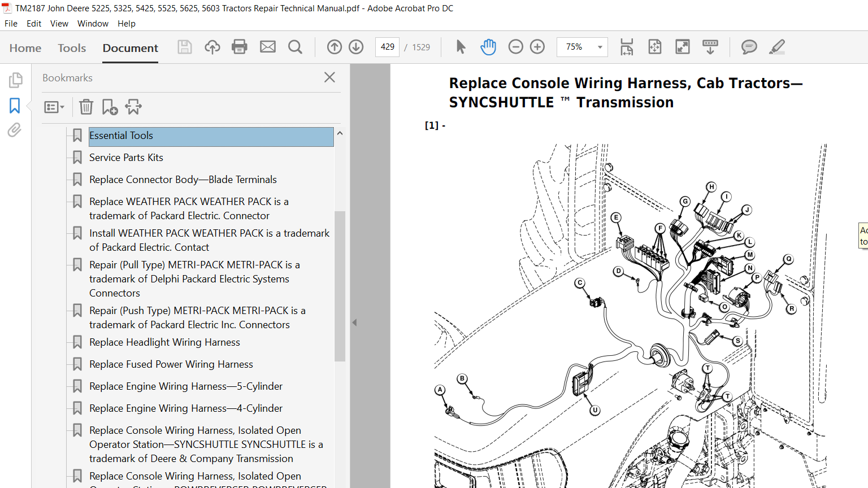Activate the Hand pan tool

click(x=488, y=47)
